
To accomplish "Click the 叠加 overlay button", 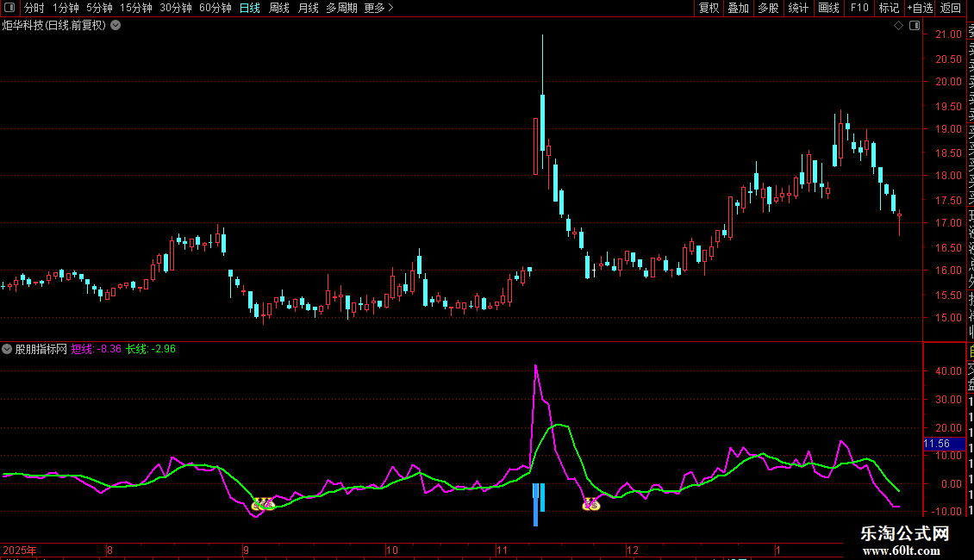I will 738,8.
